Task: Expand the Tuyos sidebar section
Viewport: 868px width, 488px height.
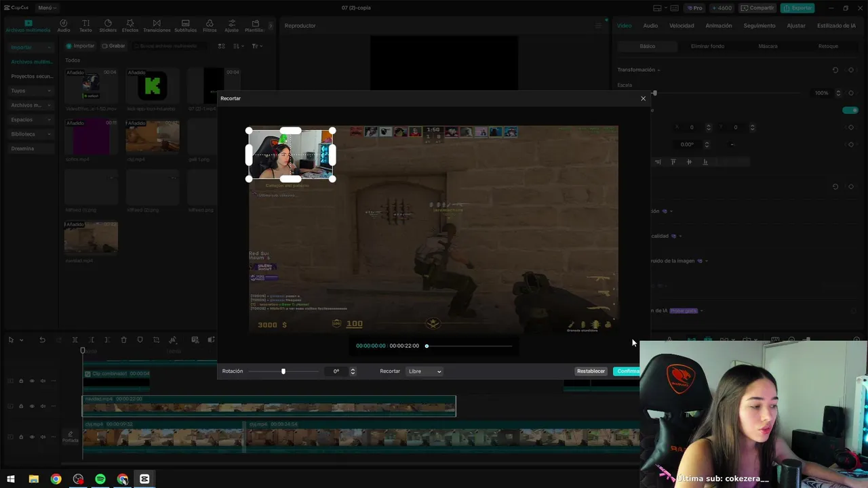Action: (31, 91)
